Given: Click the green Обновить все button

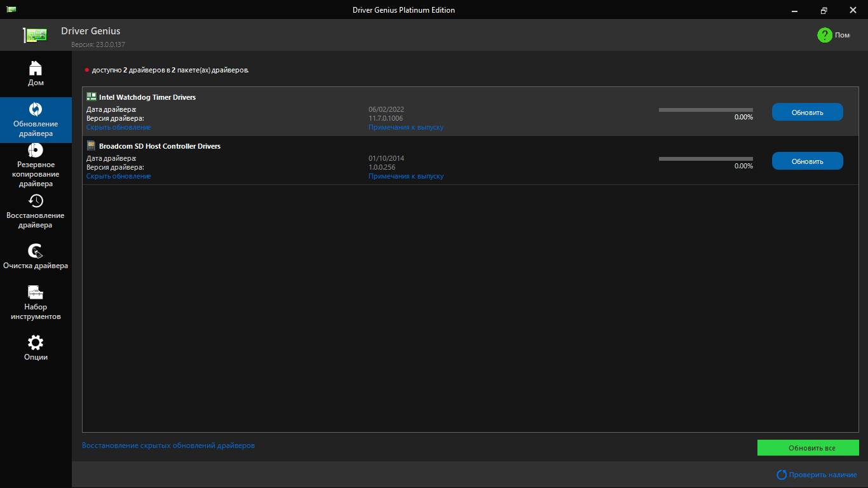Looking at the screenshot, I should (808, 448).
